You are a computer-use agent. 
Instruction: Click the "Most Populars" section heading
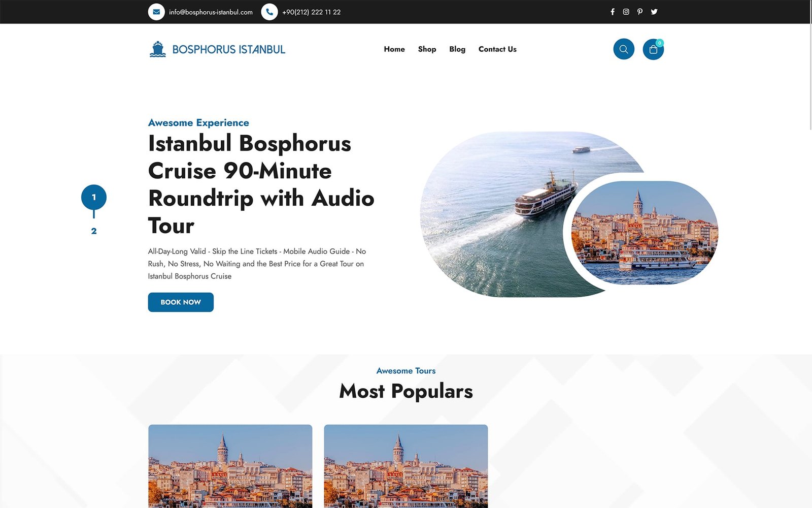(x=406, y=391)
